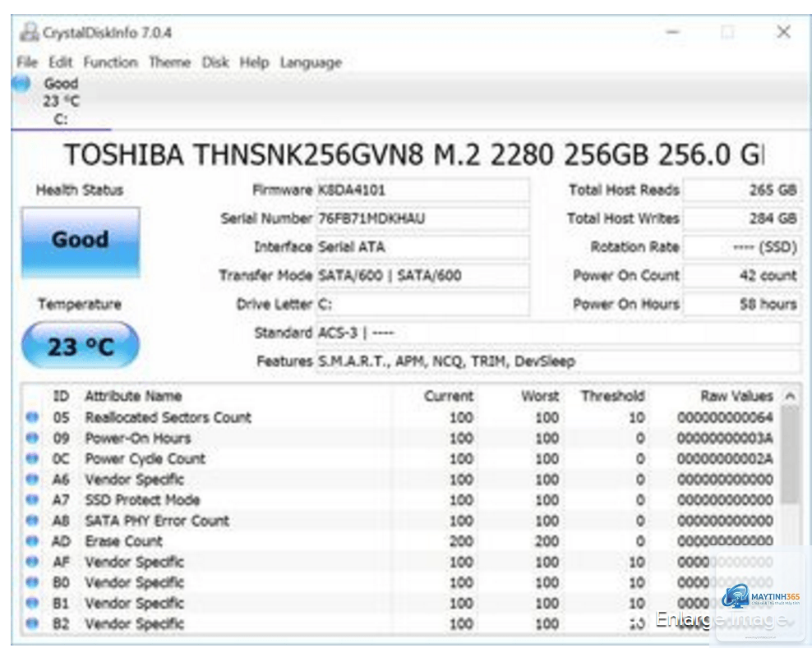Click the Drive Letter C: field
This screenshot has height=648, width=812.
(422, 305)
